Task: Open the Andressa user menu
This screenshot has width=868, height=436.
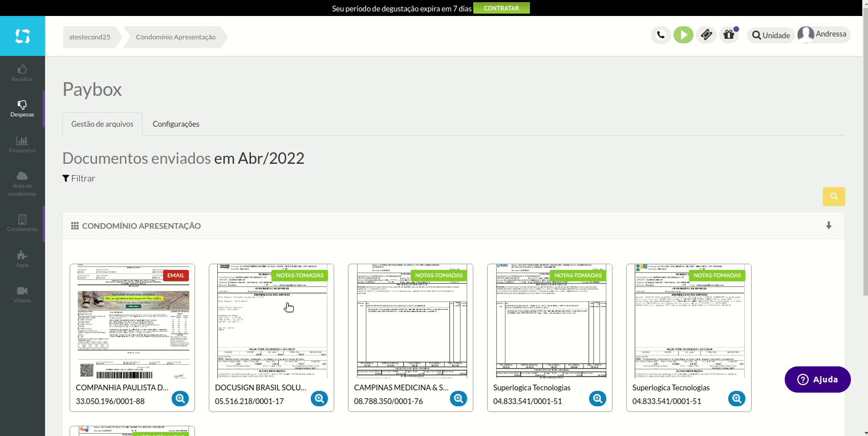Action: pos(824,34)
